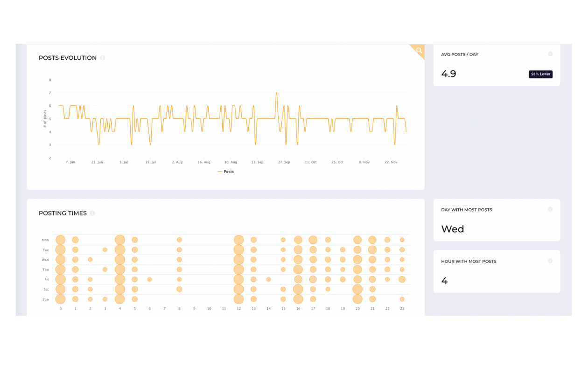This screenshot has width=588, height=373.
Task: Select the 4 value in Hour With Most Posts
Action: (444, 281)
